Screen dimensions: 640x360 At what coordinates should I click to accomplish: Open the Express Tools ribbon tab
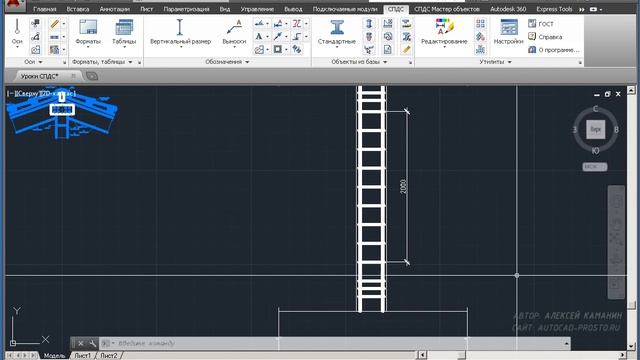tap(554, 9)
